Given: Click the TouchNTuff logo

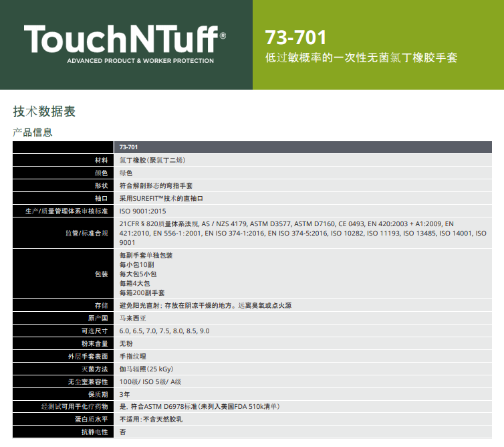Looking at the screenshot, I should 125,42.
